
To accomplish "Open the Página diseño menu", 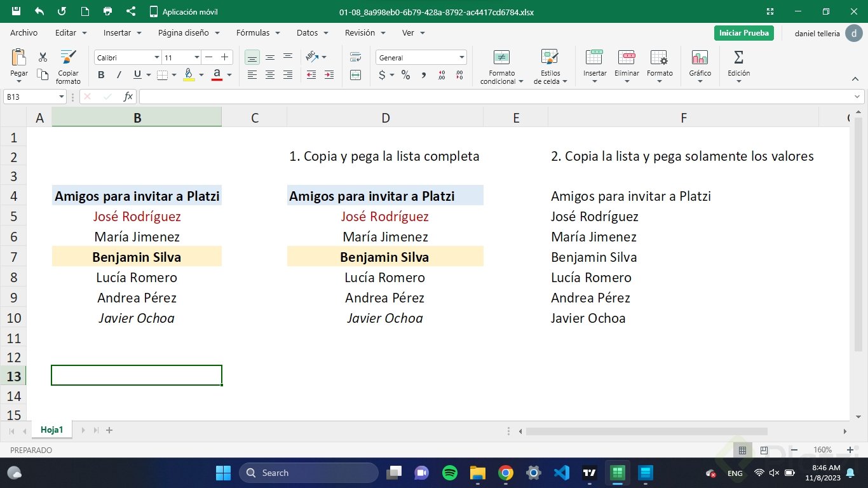I will tap(189, 32).
